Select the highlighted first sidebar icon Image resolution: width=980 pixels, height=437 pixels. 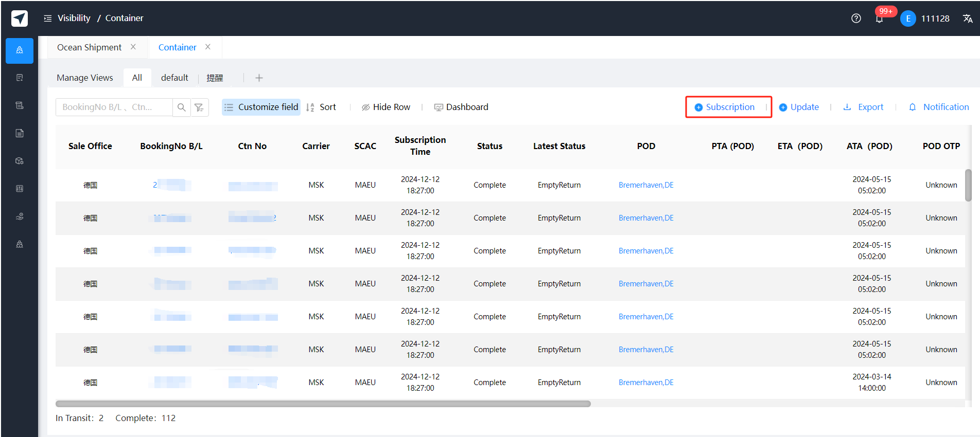tap(20, 50)
